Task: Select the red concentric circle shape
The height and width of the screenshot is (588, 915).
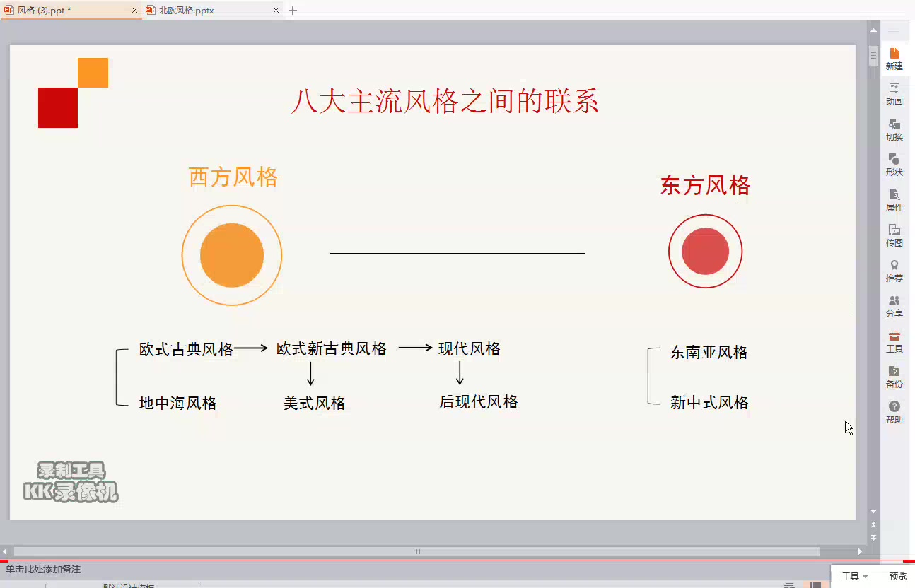Action: coord(706,252)
